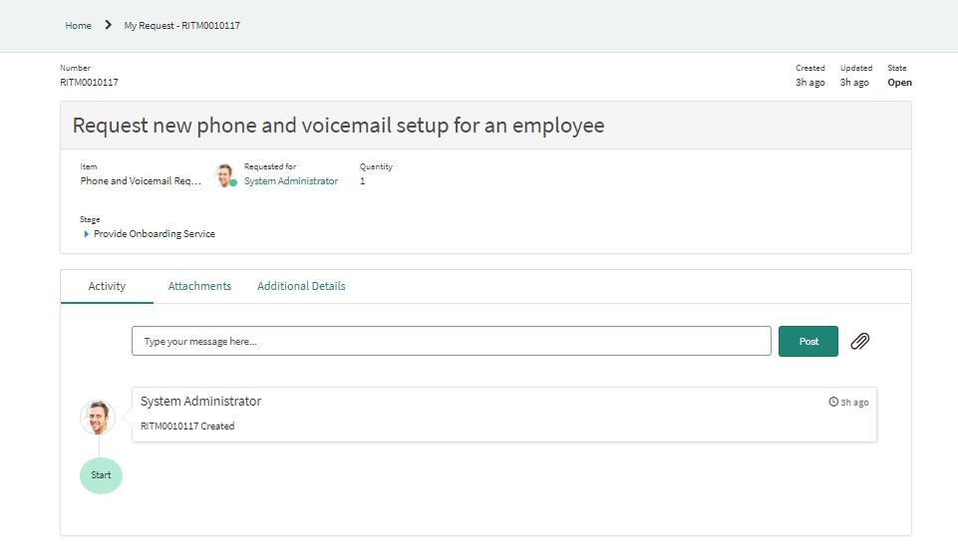Image resolution: width=958 pixels, height=560 pixels.
Task: Click My Request - RITM0010117 breadcrumb
Action: (x=182, y=25)
